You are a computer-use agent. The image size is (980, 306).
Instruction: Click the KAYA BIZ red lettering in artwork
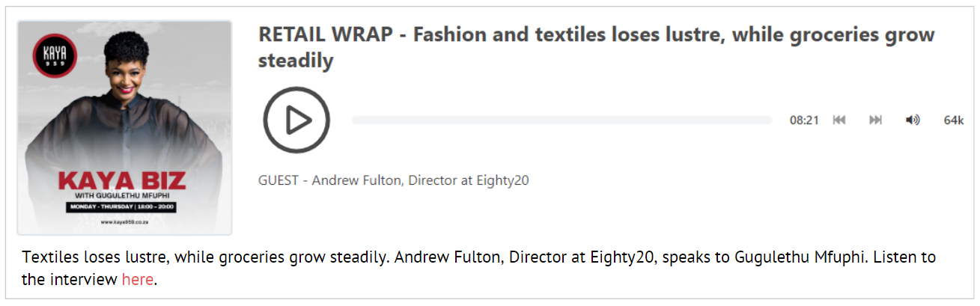click(124, 181)
